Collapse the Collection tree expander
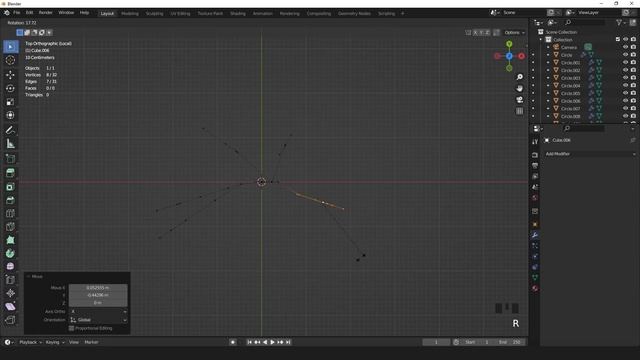 [541, 40]
